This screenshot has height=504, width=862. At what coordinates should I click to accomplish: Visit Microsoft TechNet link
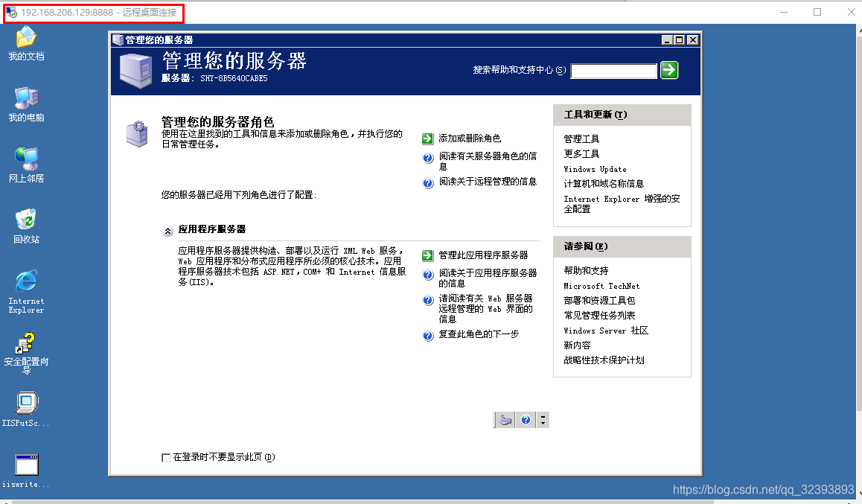pyautogui.click(x=601, y=286)
